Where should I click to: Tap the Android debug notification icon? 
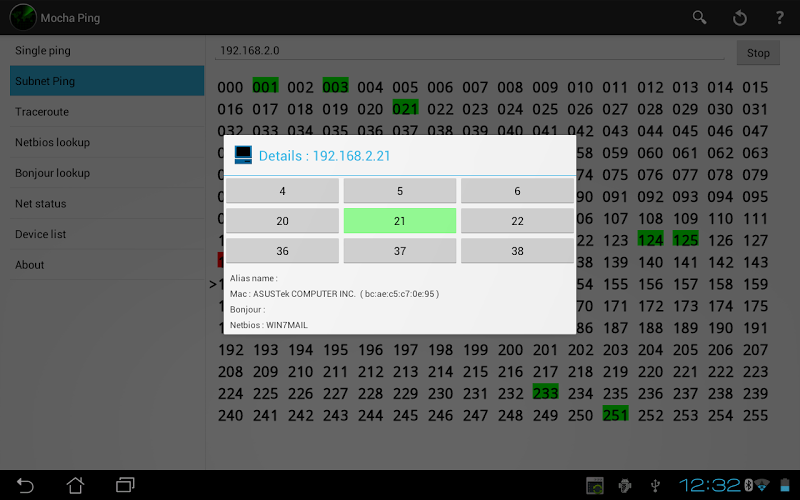pyautogui.click(x=624, y=485)
